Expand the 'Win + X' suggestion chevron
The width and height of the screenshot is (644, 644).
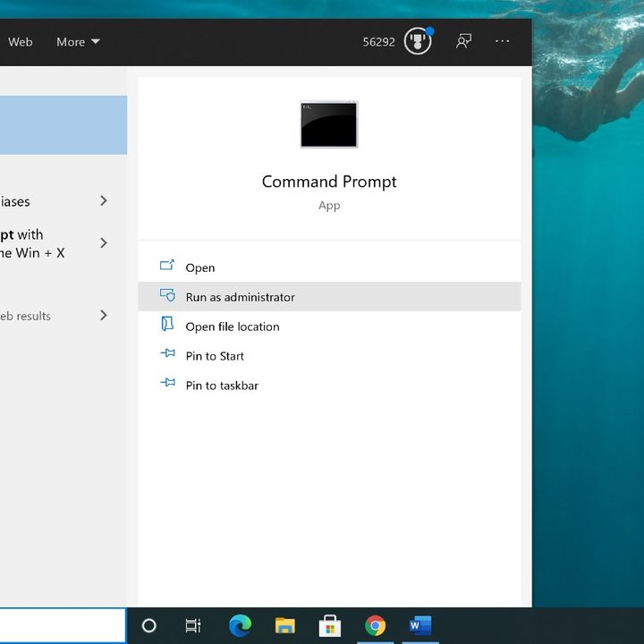point(104,243)
